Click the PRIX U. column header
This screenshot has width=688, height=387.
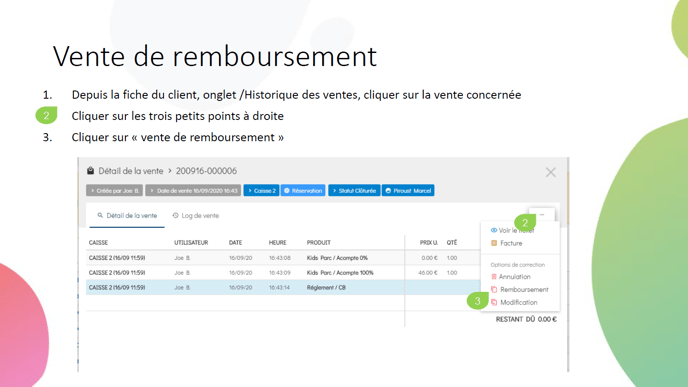coord(429,243)
